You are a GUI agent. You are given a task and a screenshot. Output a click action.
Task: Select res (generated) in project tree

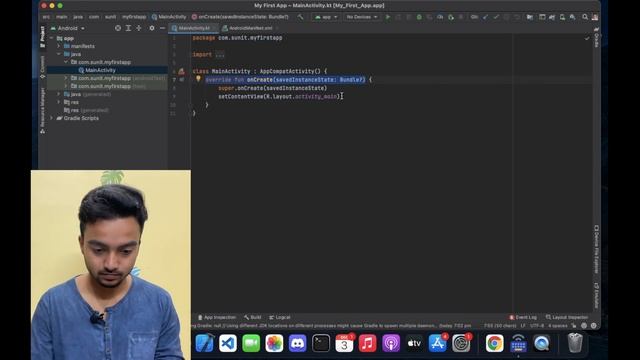pos(86,110)
